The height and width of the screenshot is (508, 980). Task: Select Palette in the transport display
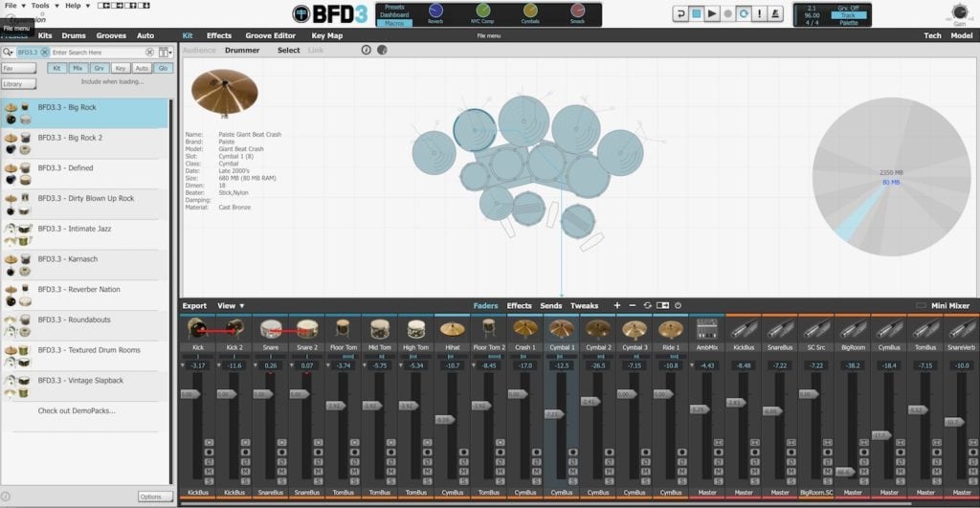(848, 23)
